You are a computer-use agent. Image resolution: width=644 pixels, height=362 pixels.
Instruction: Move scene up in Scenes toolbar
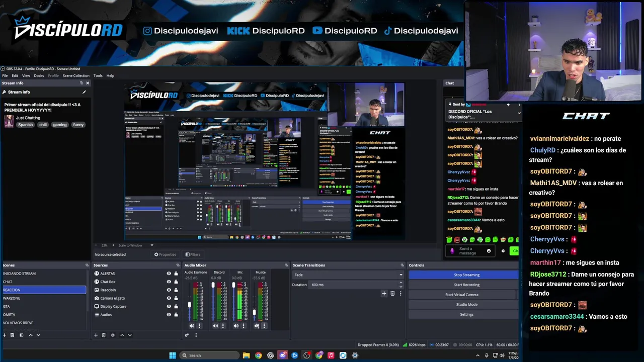pos(30,335)
